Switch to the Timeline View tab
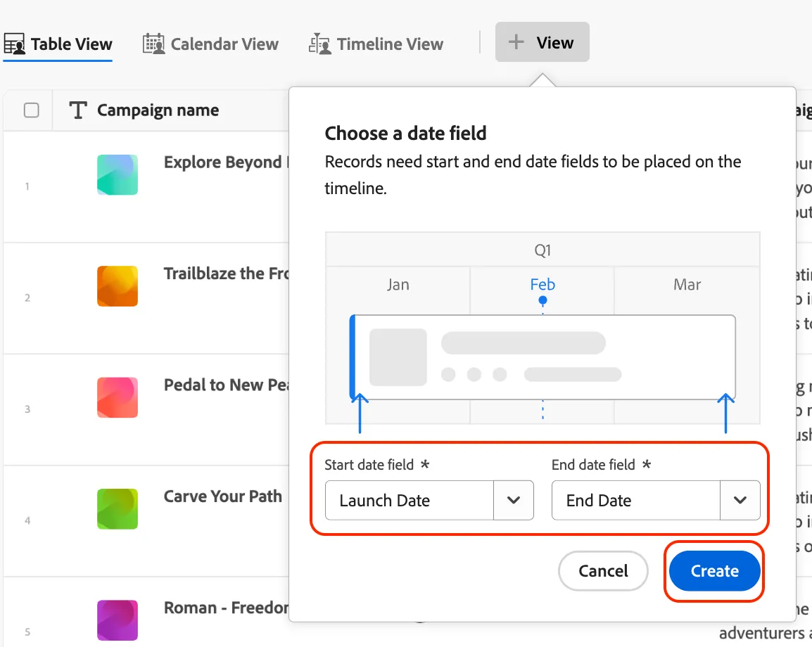812x647 pixels. 376,44
